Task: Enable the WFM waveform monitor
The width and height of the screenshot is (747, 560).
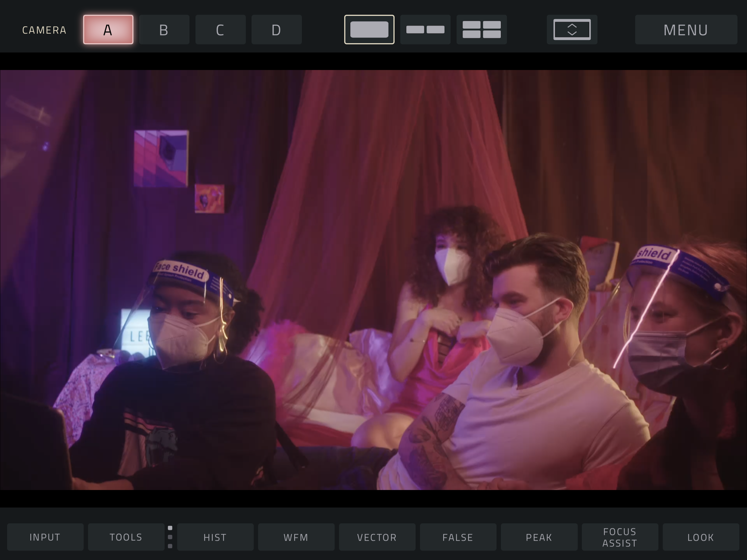Action: (x=296, y=537)
